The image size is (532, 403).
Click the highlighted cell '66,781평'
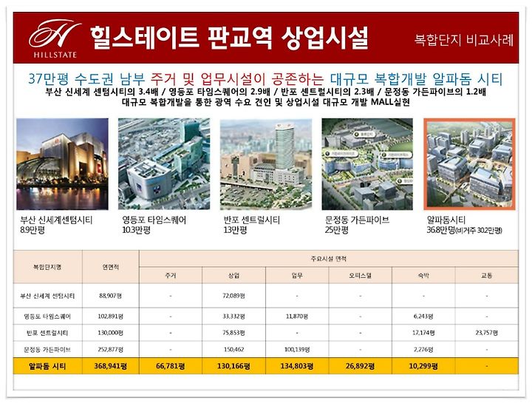[171, 366]
